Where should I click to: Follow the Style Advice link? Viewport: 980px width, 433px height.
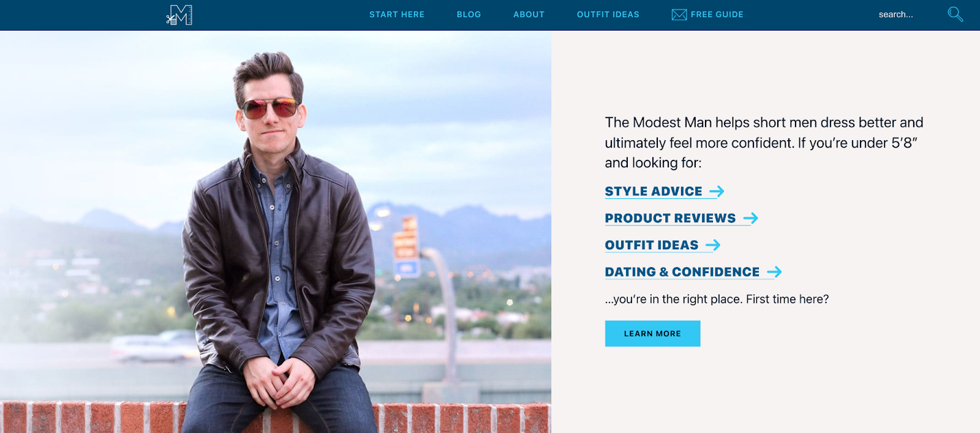(654, 192)
